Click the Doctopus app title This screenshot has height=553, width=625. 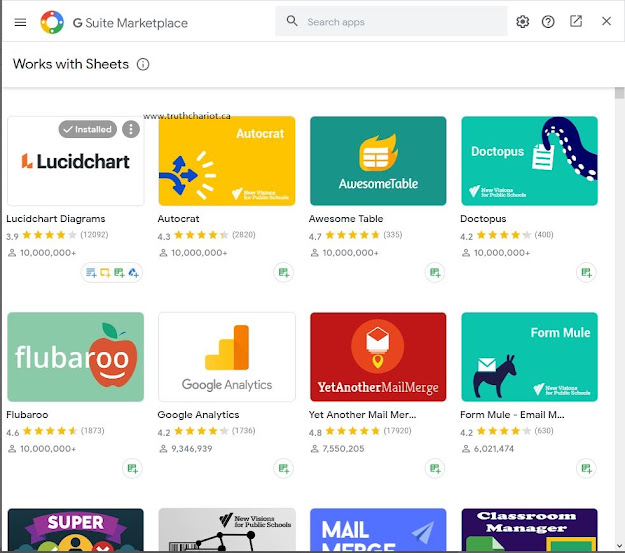(483, 219)
